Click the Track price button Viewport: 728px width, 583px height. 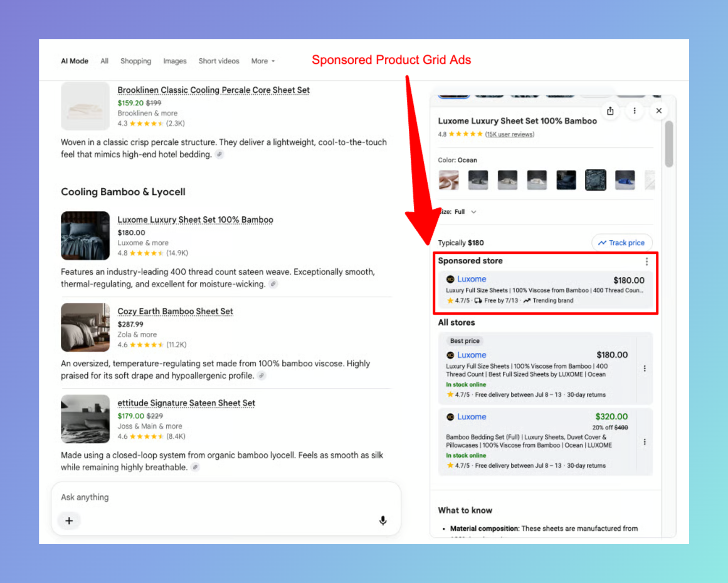pos(621,243)
